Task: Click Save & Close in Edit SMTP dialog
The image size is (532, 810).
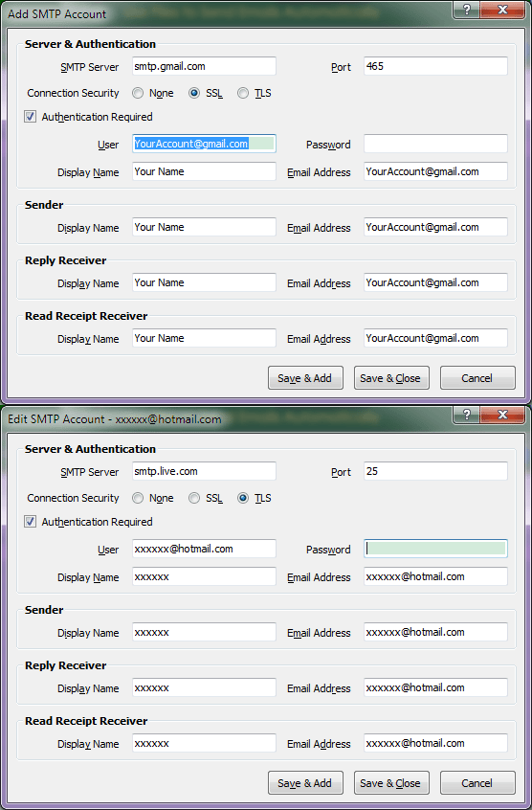Action: point(391,783)
